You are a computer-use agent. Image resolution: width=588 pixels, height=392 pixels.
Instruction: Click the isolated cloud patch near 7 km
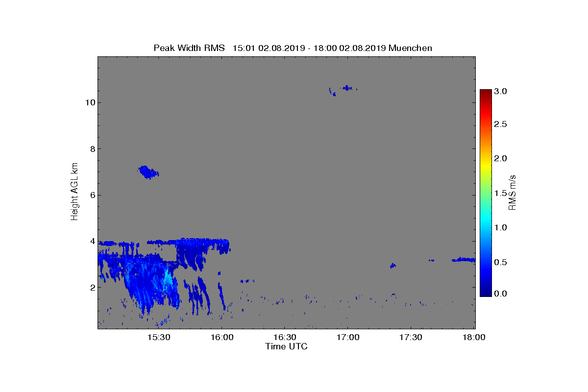click(148, 172)
